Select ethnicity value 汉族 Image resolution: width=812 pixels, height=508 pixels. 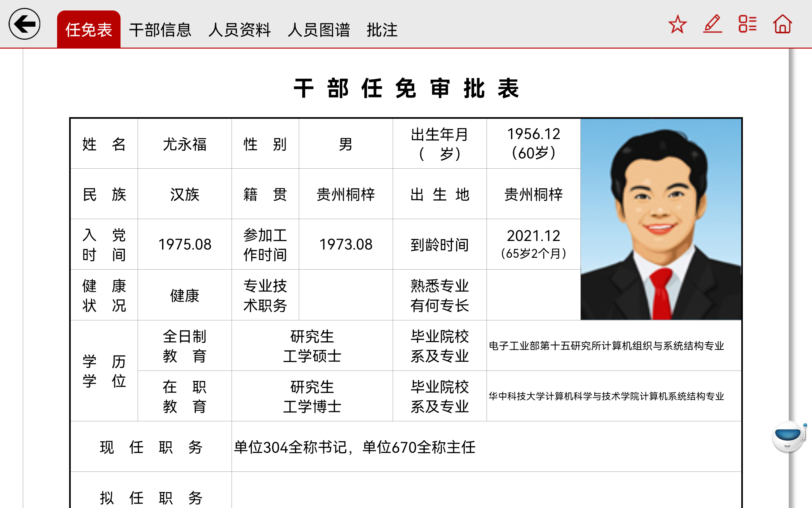point(185,194)
